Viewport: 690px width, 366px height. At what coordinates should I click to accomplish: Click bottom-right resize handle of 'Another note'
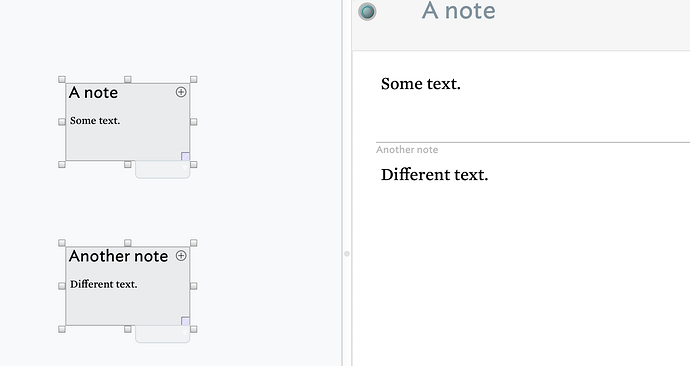(194, 329)
